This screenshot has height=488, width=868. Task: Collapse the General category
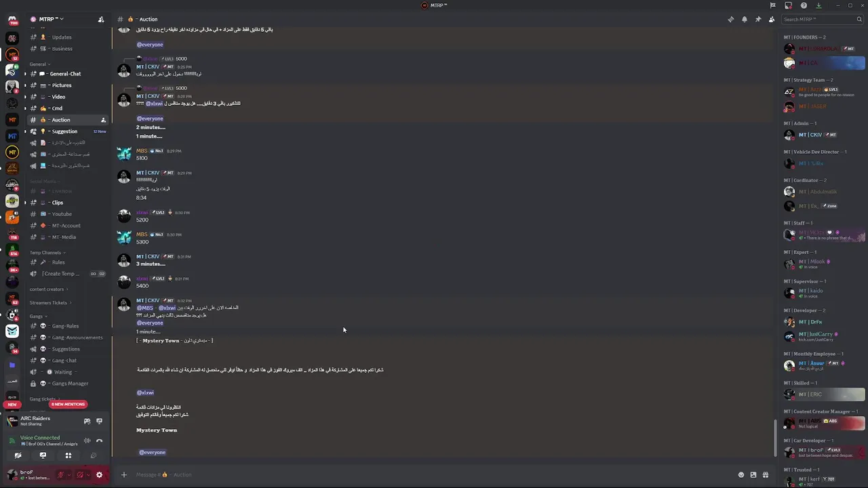[38, 64]
